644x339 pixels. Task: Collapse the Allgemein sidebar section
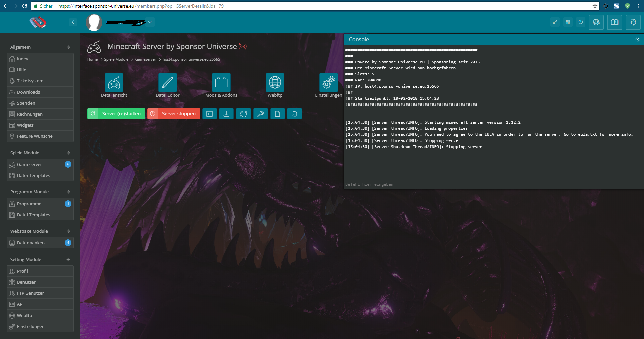point(68,47)
